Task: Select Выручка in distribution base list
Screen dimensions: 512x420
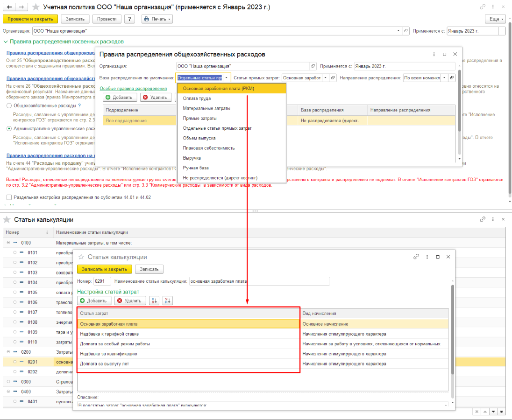Action: tap(192, 158)
